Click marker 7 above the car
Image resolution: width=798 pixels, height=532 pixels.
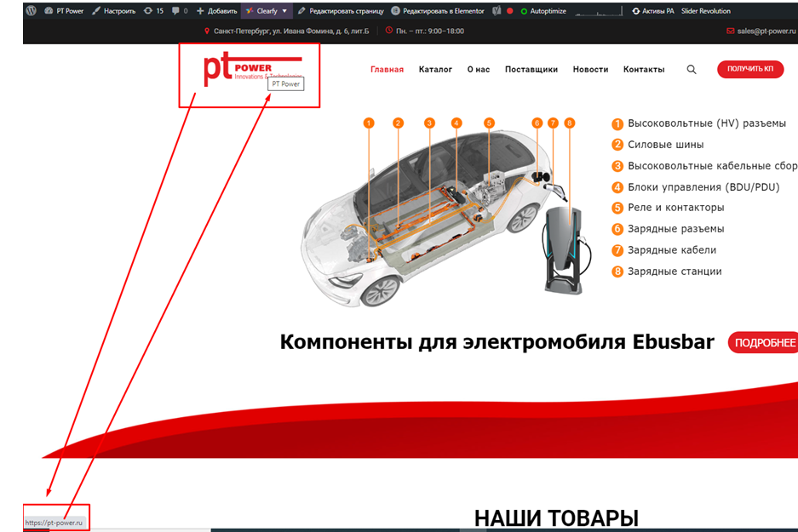(553, 123)
